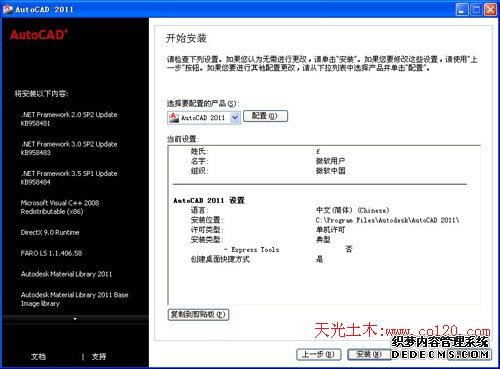Start installation with 安装 button
The image size is (500, 369).
click(x=369, y=354)
